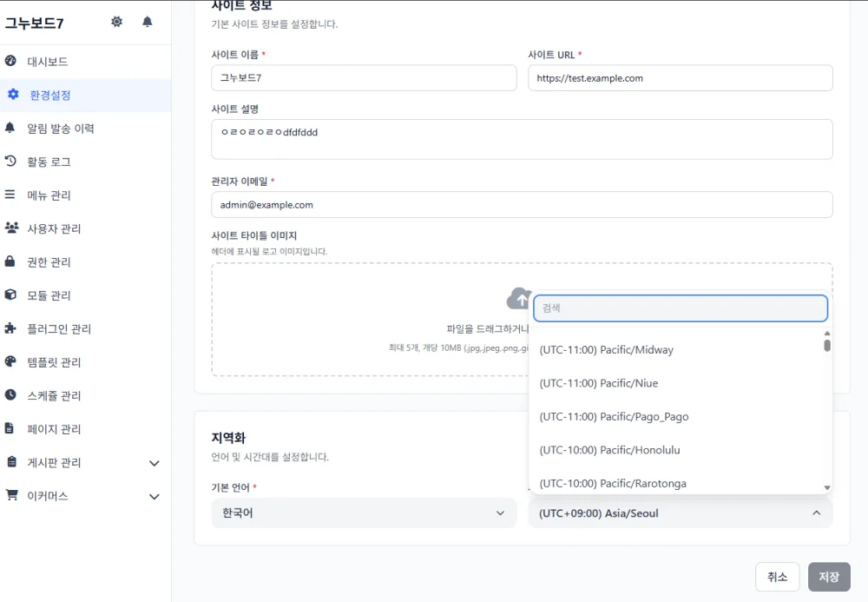Screen dimensions: 868x602
Task: Pick the Pacific/Rarotonga timezone entry
Action: click(x=676, y=483)
